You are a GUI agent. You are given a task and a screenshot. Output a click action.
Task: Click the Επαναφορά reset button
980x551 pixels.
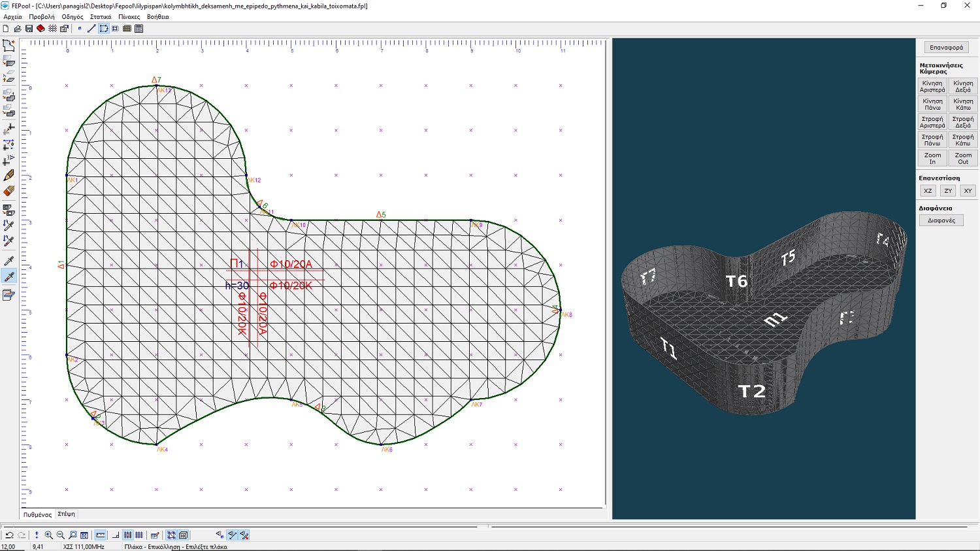947,48
